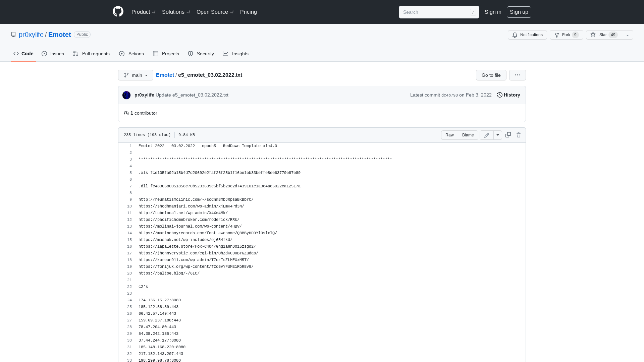Copy raw contents icon

tap(508, 135)
